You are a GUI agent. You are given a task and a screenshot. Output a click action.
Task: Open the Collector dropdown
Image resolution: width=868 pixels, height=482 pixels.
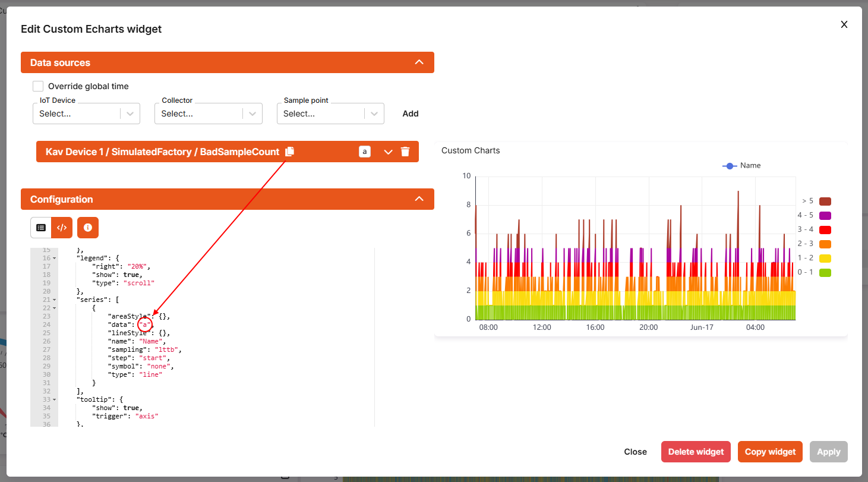209,114
